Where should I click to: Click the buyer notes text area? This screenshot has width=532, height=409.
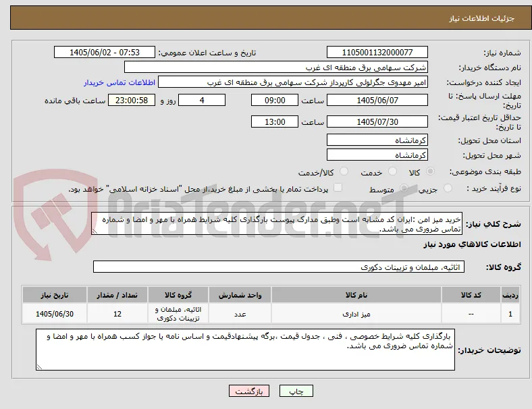[x=245, y=350]
